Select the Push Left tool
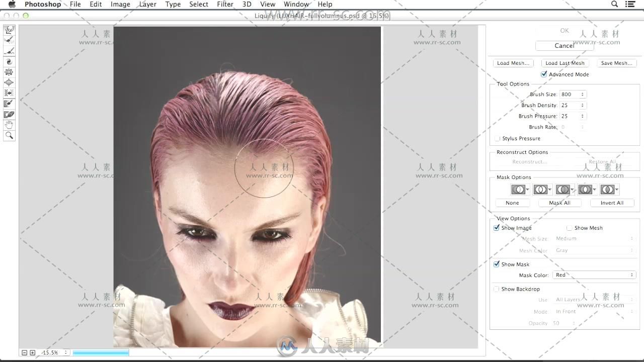This screenshot has width=644, height=362. point(9,93)
